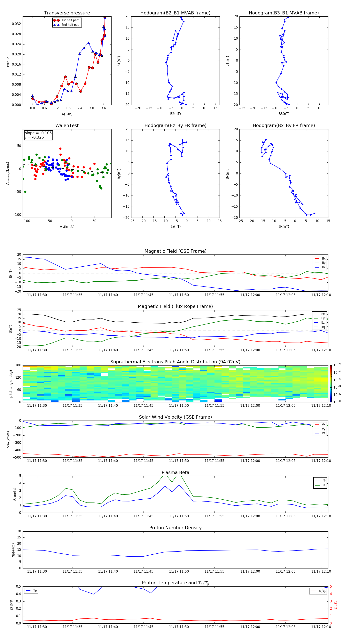The width and height of the screenshot is (351, 644).
Task: Click the 'Hodogram(Bz_By FR frame)' title
Action: pos(175,125)
